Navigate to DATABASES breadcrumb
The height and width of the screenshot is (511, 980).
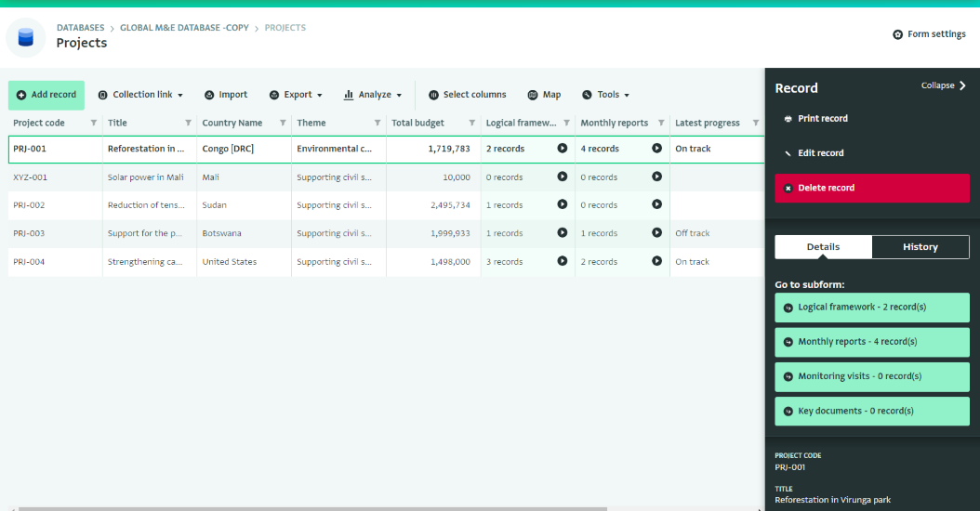point(81,28)
